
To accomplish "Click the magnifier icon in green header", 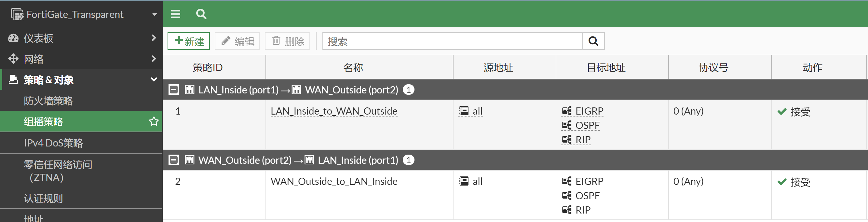I will pyautogui.click(x=201, y=14).
